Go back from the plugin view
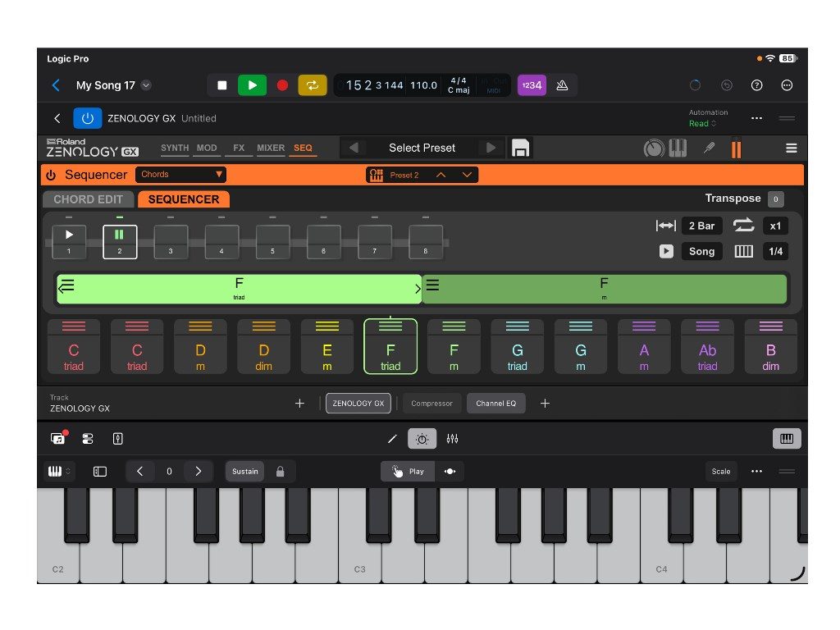This screenshot has height=630, width=840. click(57, 118)
